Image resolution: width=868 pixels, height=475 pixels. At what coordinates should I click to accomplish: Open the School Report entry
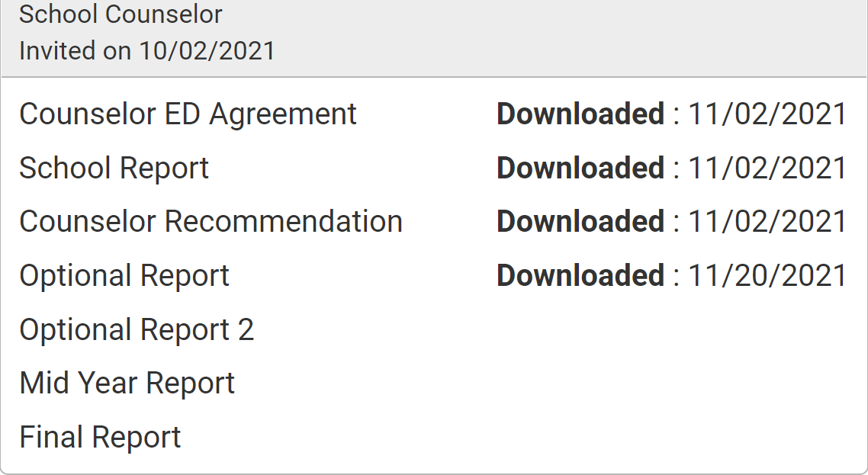click(114, 168)
